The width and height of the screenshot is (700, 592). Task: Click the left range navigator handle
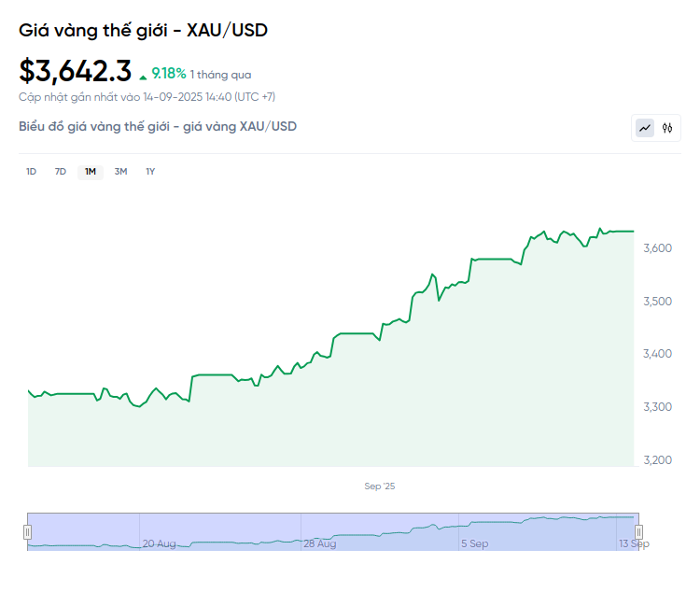[27, 531]
